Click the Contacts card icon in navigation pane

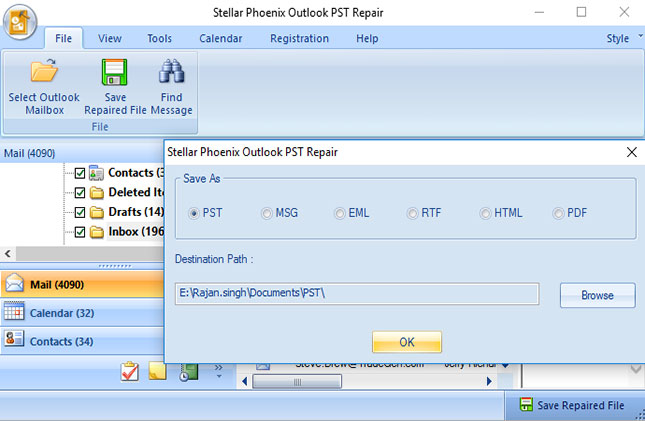point(14,339)
